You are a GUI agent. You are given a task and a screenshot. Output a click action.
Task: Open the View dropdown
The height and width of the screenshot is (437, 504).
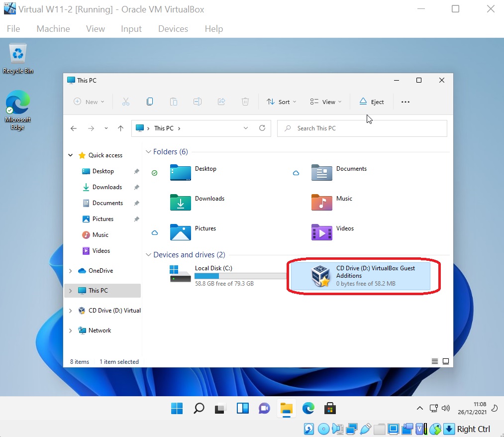pyautogui.click(x=325, y=102)
